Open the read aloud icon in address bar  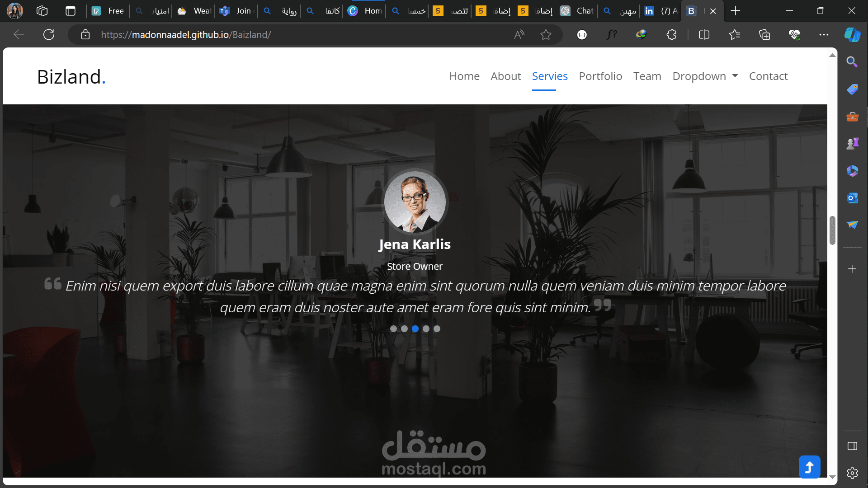pyautogui.click(x=519, y=35)
